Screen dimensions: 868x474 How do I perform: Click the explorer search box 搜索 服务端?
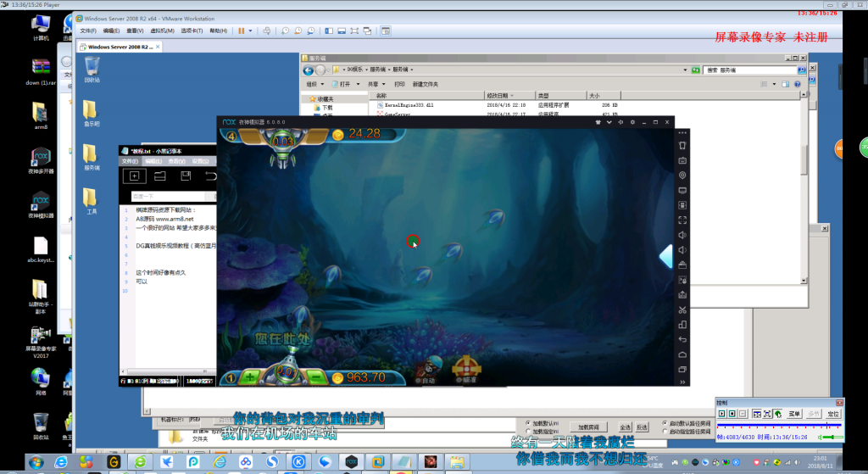[x=751, y=70]
